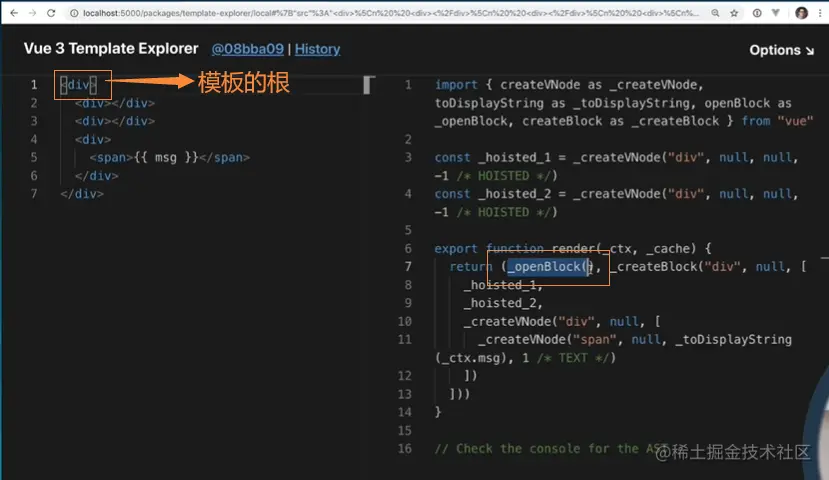Image resolution: width=829 pixels, height=480 pixels.
Task: Click the Check the console comment line
Action: (x=550, y=449)
